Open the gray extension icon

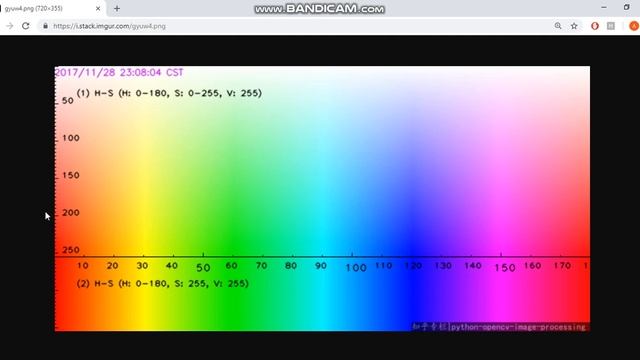(x=611, y=26)
